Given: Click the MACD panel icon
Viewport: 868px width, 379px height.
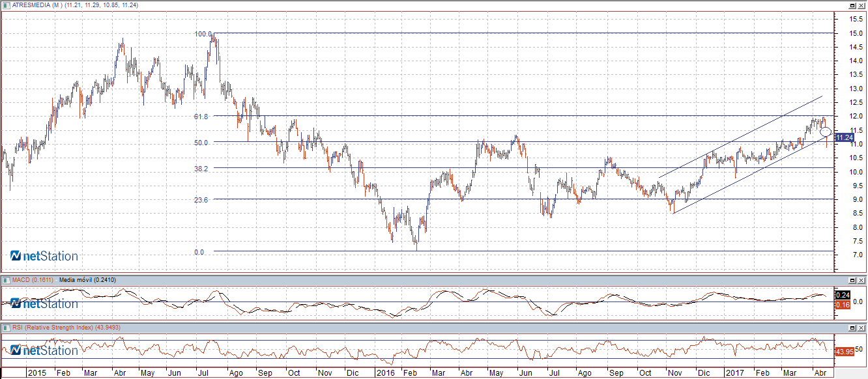Looking at the screenshot, I should [5, 280].
